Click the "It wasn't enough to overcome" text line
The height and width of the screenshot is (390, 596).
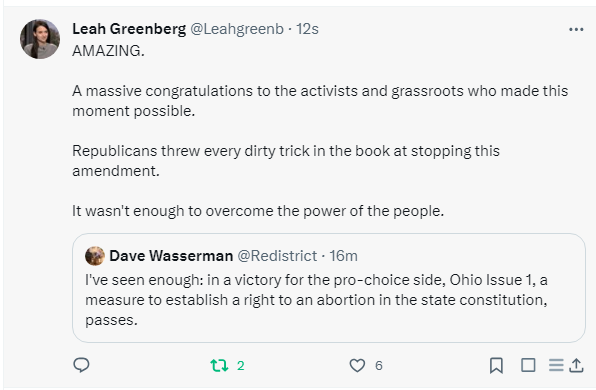258,211
